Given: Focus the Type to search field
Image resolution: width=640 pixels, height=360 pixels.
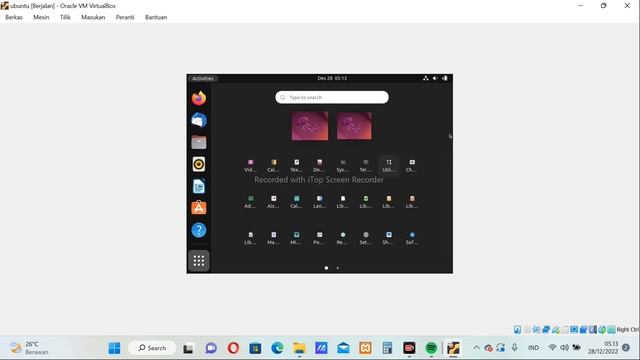Looking at the screenshot, I should pyautogui.click(x=332, y=97).
